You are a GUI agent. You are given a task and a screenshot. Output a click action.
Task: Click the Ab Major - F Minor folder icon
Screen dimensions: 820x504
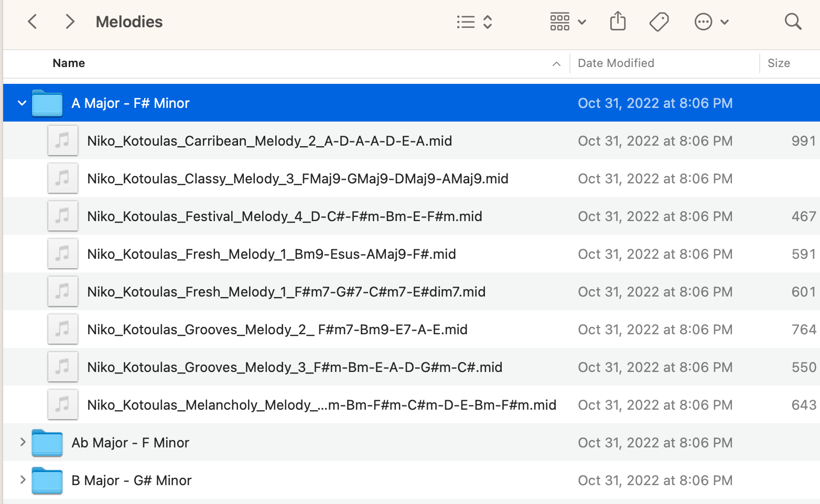click(47, 443)
